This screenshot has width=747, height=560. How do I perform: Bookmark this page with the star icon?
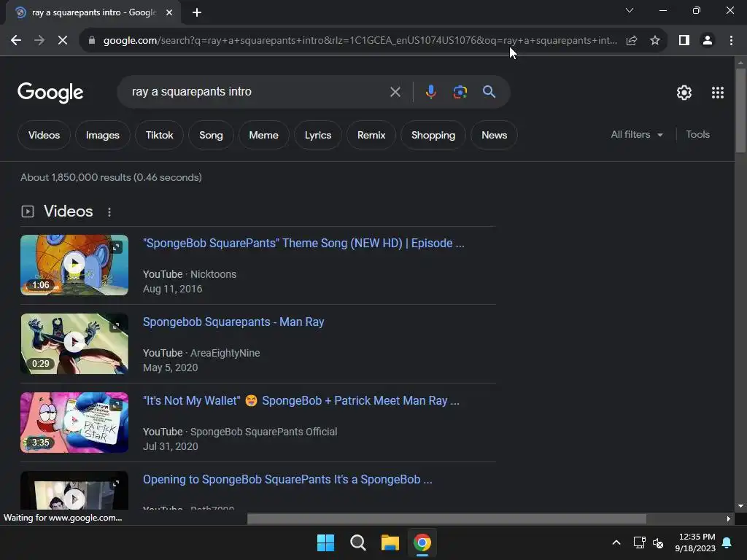pos(655,41)
